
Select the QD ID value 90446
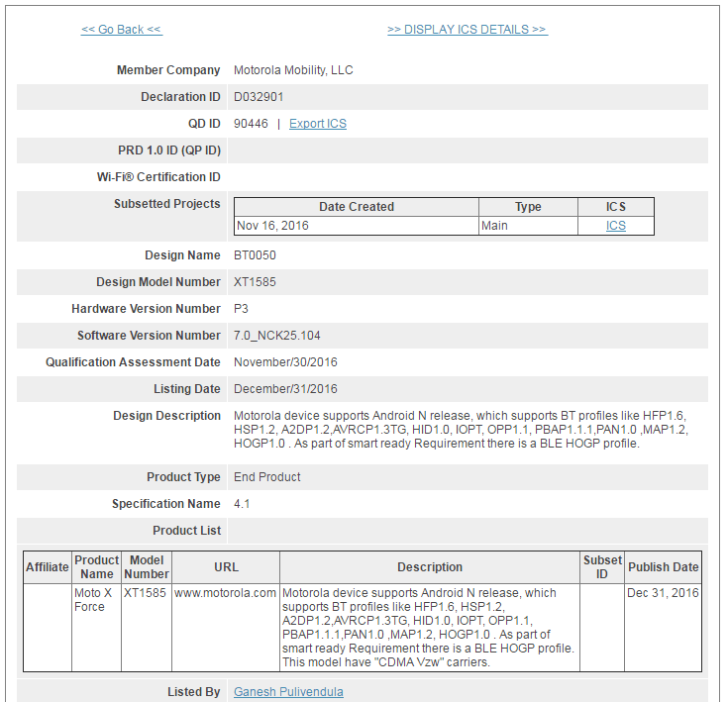251,124
